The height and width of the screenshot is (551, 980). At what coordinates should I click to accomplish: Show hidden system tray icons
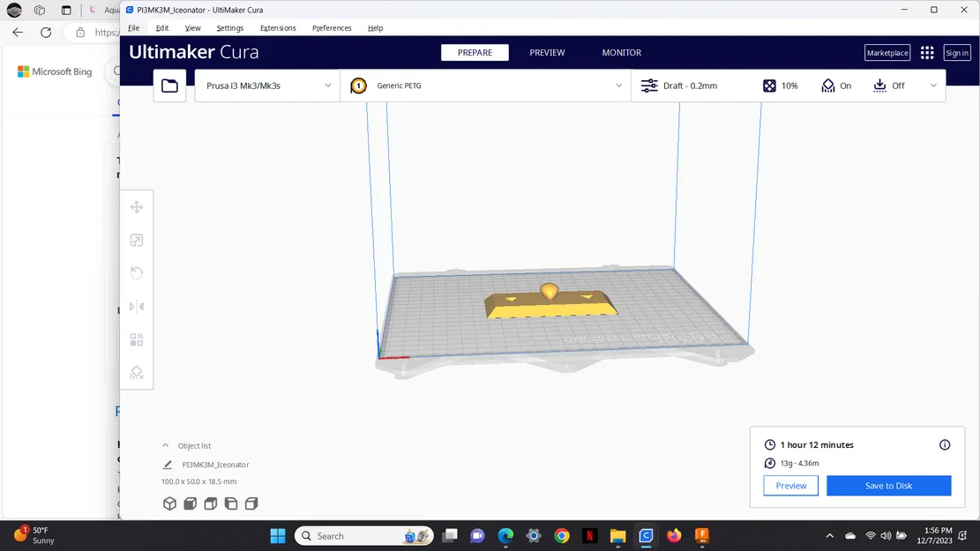click(829, 536)
